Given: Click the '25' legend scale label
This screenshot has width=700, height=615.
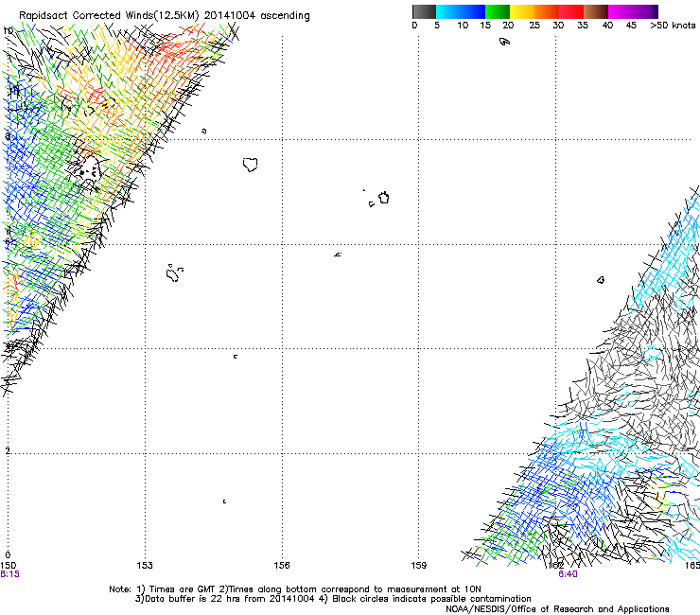Looking at the screenshot, I should (x=534, y=26).
